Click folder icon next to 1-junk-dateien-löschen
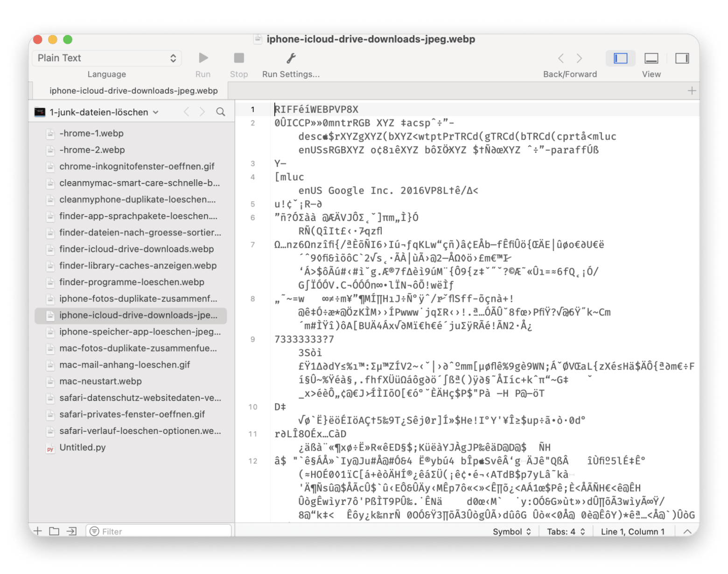Viewport: 728px width, 574px height. pyautogui.click(x=40, y=112)
